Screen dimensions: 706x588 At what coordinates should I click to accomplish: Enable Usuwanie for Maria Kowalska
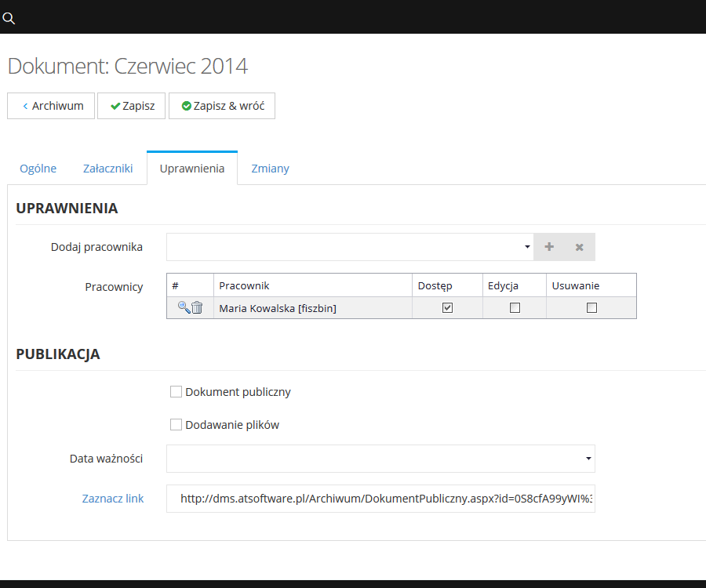pos(591,308)
